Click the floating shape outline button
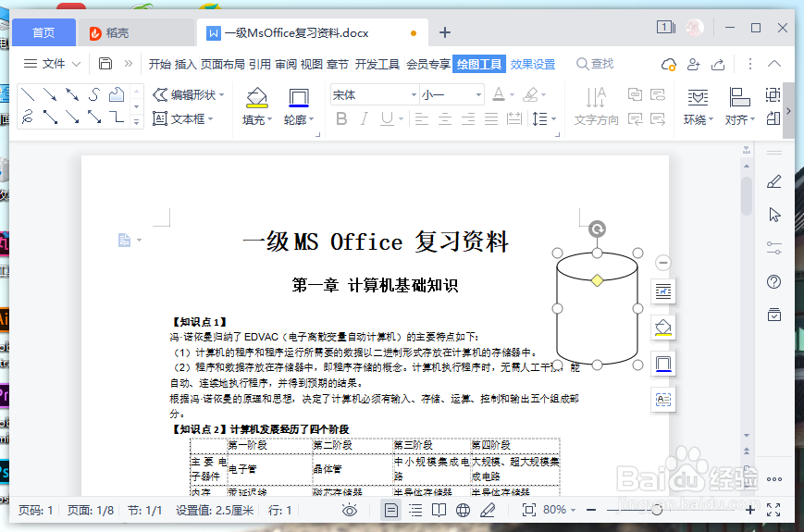The image size is (804, 532). click(x=663, y=364)
